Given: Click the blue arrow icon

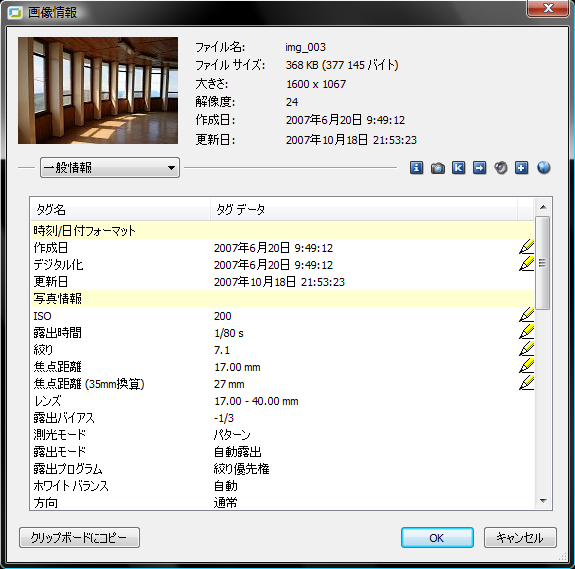Looking at the screenshot, I should click(x=479, y=168).
